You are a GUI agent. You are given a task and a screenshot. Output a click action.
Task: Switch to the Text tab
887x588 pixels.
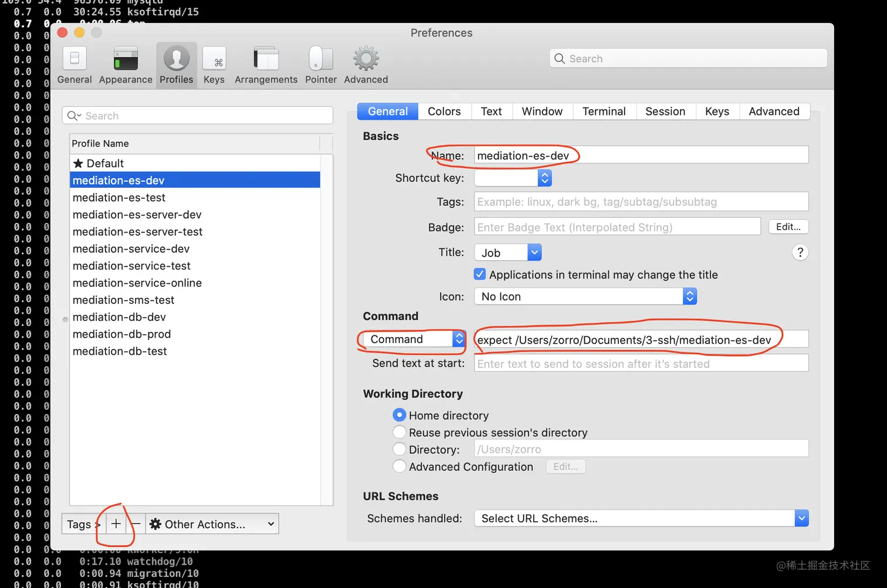(x=492, y=111)
